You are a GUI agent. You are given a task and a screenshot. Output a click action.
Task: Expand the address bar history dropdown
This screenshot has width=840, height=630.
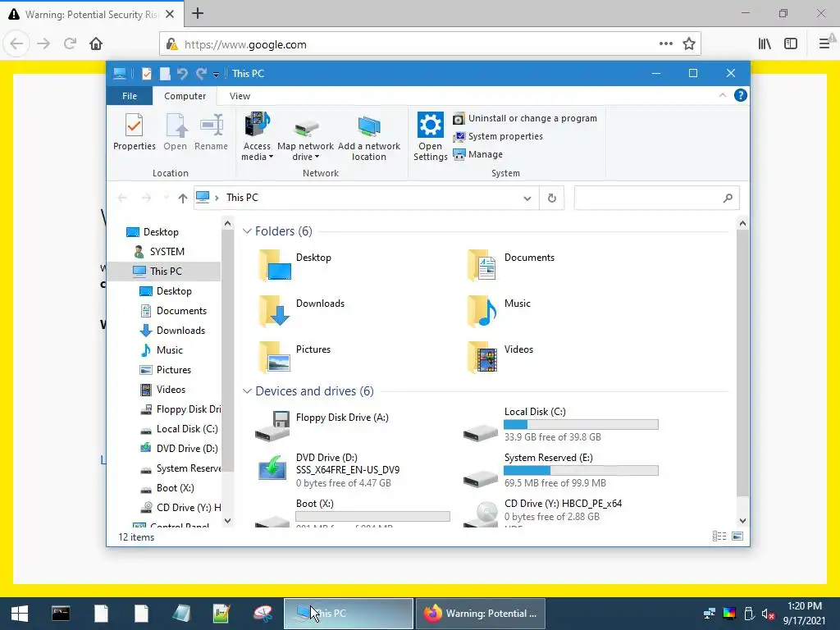(x=527, y=199)
